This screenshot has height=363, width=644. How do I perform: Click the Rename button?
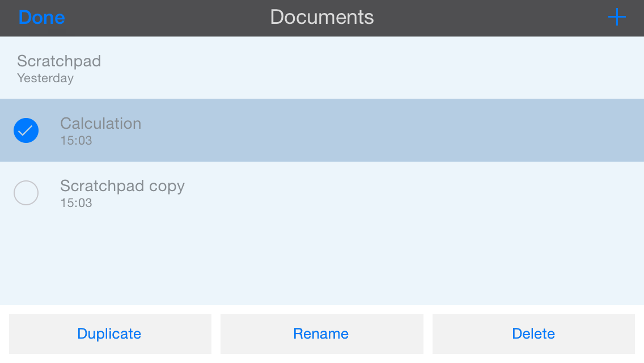tap(321, 334)
